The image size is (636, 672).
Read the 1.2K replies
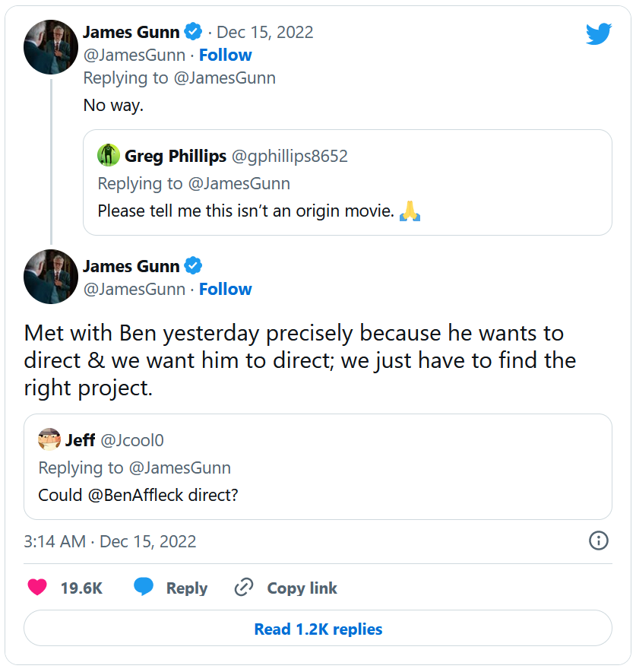pyautogui.click(x=318, y=629)
